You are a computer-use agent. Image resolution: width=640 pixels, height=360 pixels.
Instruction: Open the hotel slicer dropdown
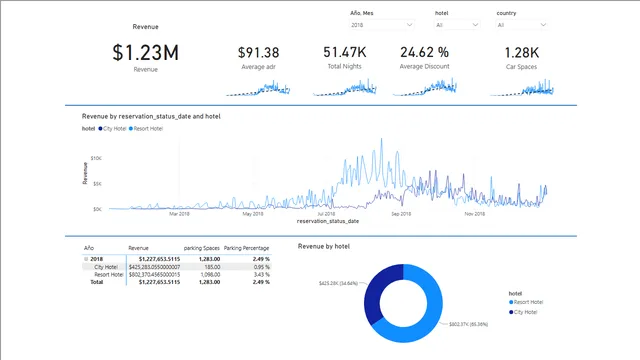[457, 25]
